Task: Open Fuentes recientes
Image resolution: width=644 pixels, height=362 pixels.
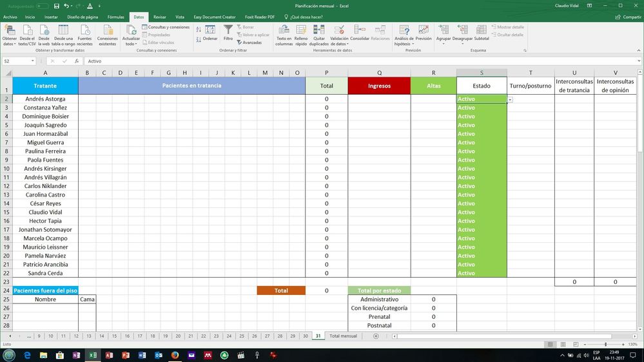Action: tap(84, 35)
